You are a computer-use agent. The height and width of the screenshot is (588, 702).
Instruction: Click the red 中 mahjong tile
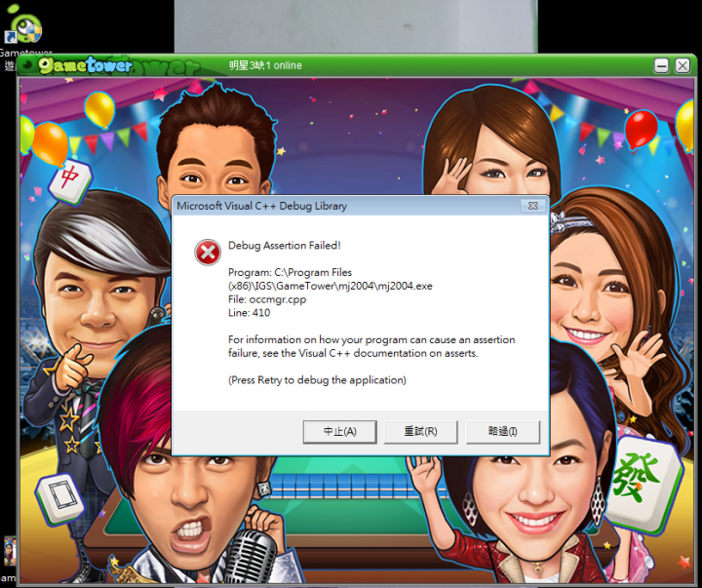coord(70,180)
